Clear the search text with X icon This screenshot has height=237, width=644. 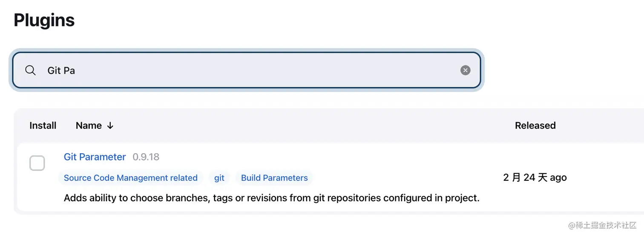point(465,70)
